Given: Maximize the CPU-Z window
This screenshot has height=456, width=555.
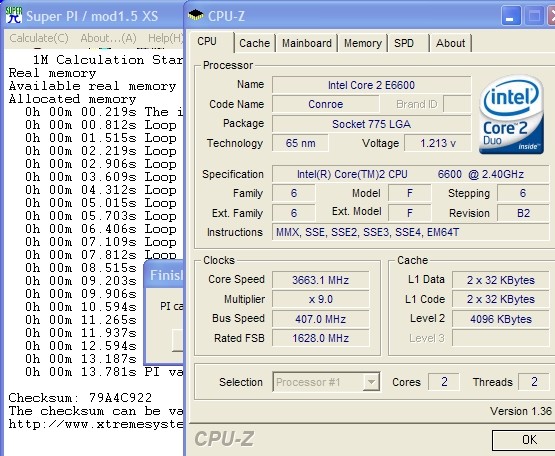Looking at the screenshot, I should tap(534, 16).
